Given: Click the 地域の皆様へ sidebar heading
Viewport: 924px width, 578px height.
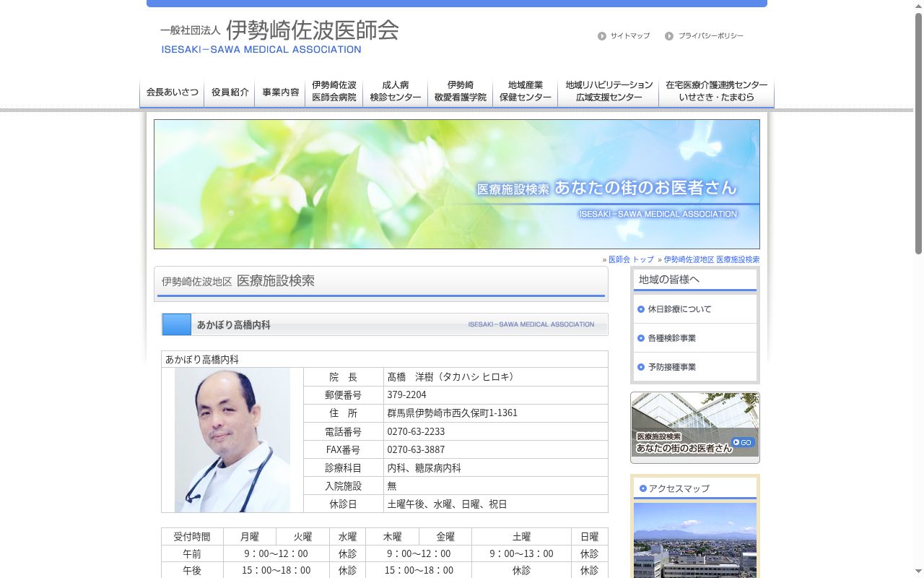Looking at the screenshot, I should [x=695, y=280].
